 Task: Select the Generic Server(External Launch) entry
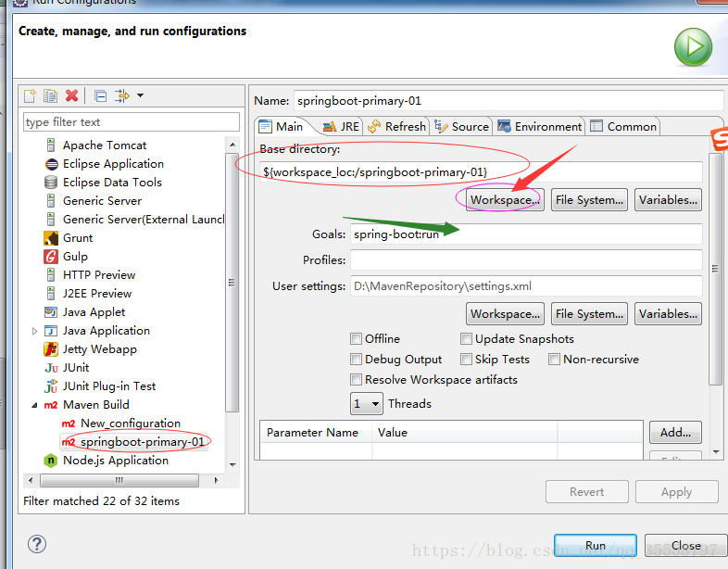(144, 220)
